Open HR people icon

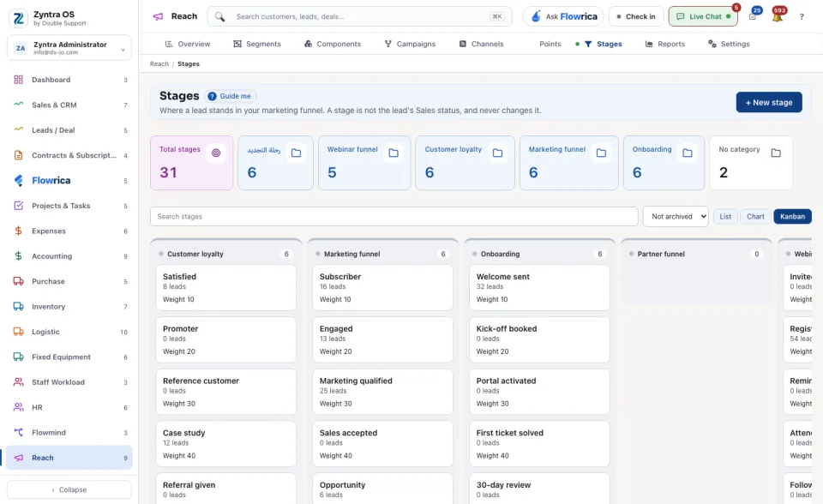click(18, 407)
